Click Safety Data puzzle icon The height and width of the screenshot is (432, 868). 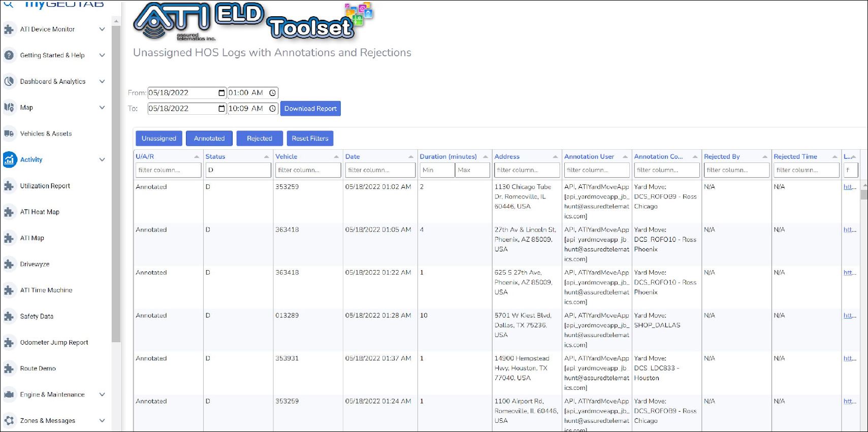tap(9, 316)
